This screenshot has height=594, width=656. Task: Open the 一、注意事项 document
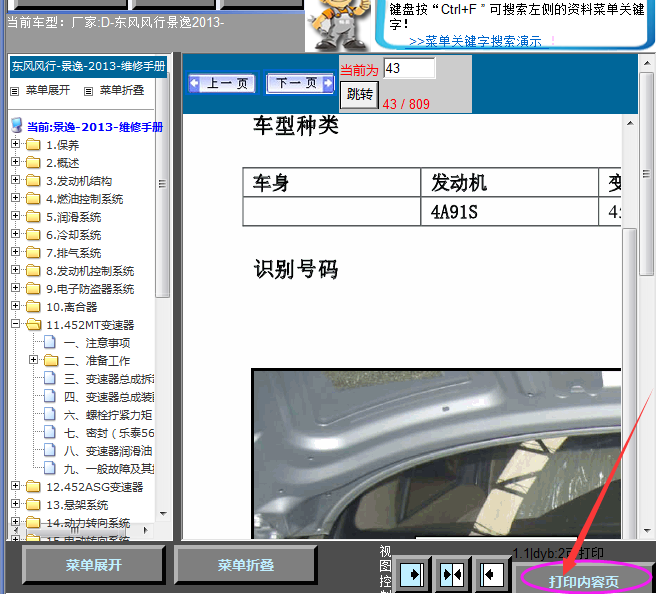(x=97, y=343)
